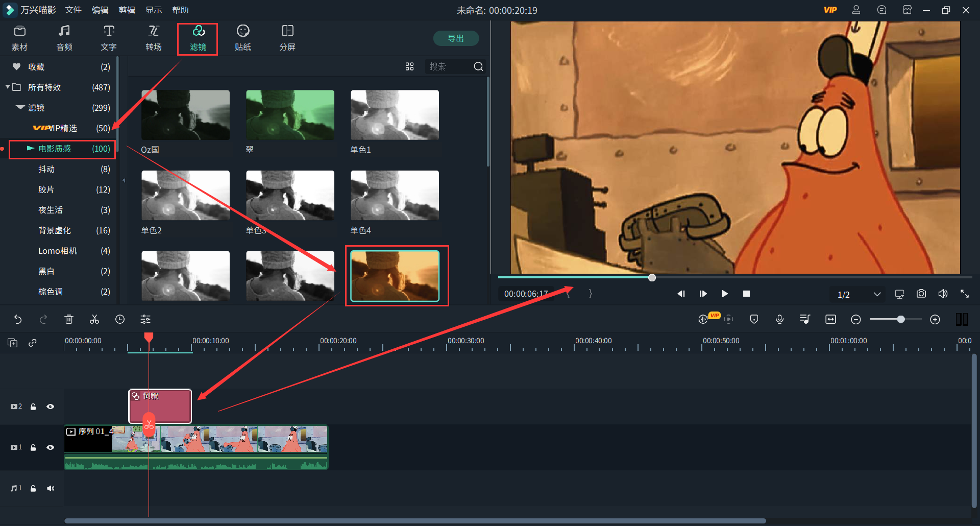980x526 pixels.
Task: Hide video track 2 with eye icon
Action: point(50,407)
